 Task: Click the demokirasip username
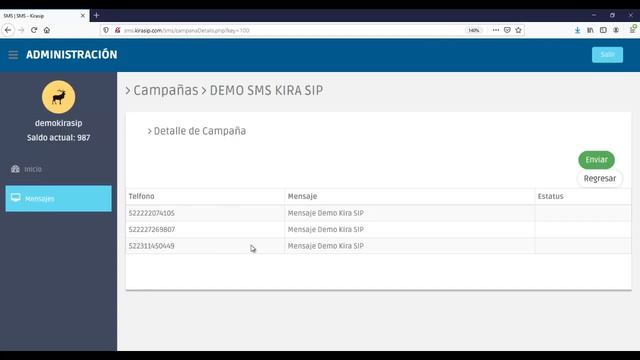tap(58, 123)
